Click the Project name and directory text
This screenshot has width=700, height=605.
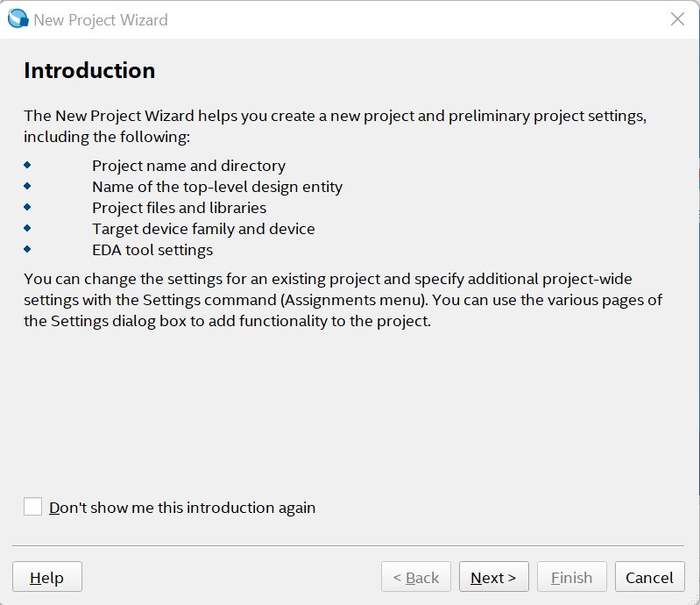[188, 166]
